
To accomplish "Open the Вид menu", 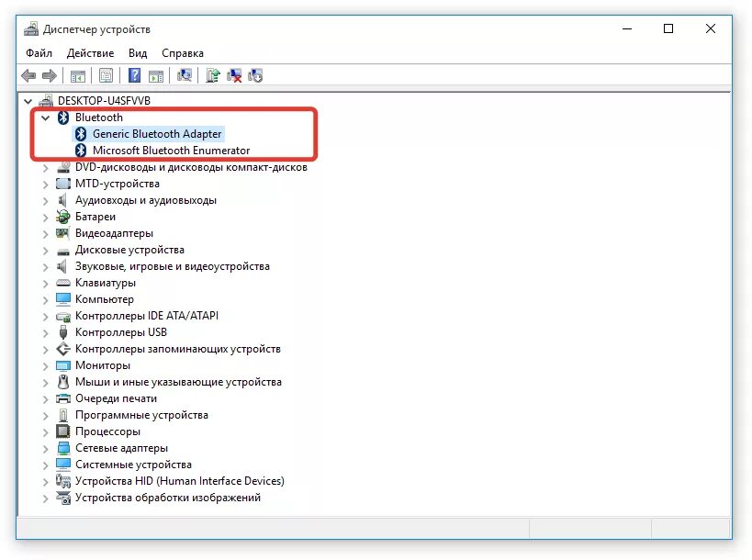I will (x=138, y=53).
